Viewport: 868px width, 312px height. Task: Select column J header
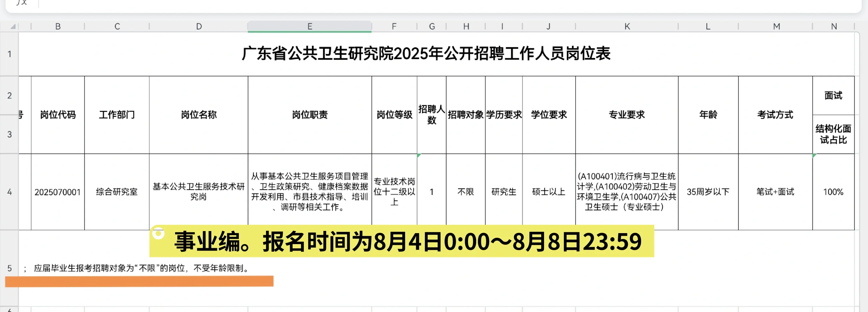click(549, 26)
